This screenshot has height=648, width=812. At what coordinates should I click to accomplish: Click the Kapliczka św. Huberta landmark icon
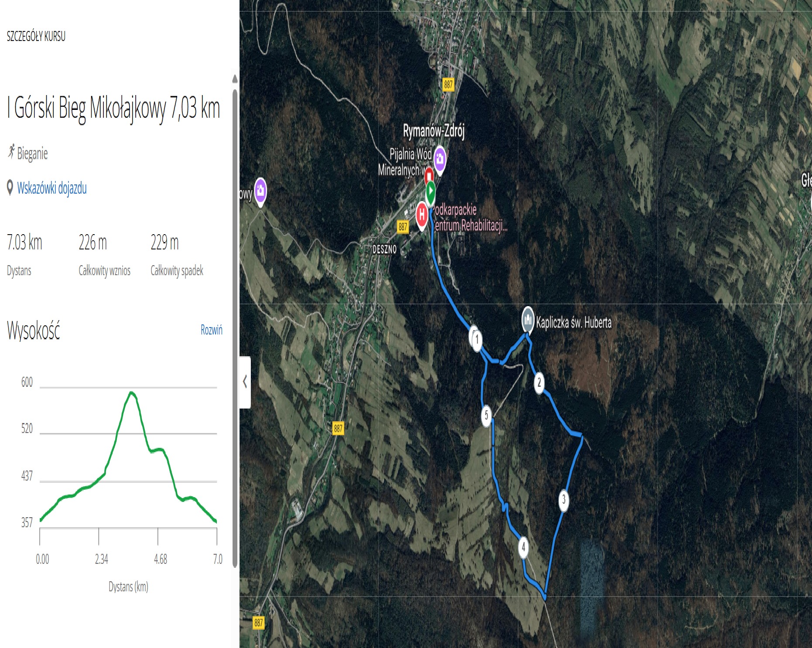528,320
